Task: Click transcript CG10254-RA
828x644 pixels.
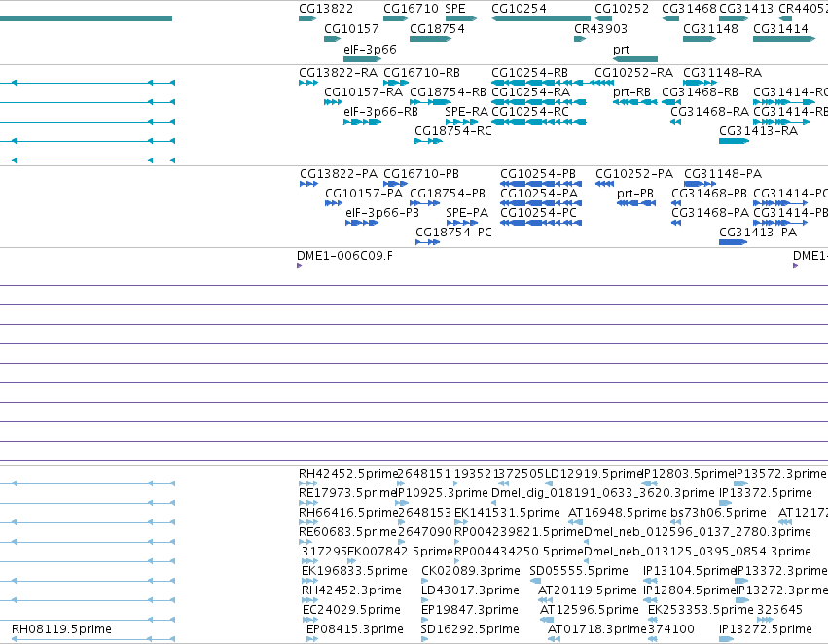Action: tap(539, 102)
